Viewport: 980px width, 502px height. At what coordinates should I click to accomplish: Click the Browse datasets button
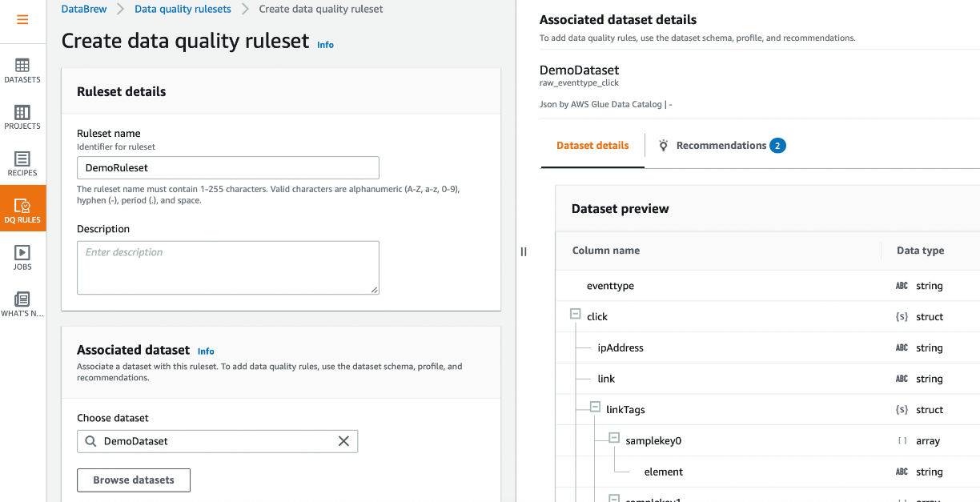[134, 480]
